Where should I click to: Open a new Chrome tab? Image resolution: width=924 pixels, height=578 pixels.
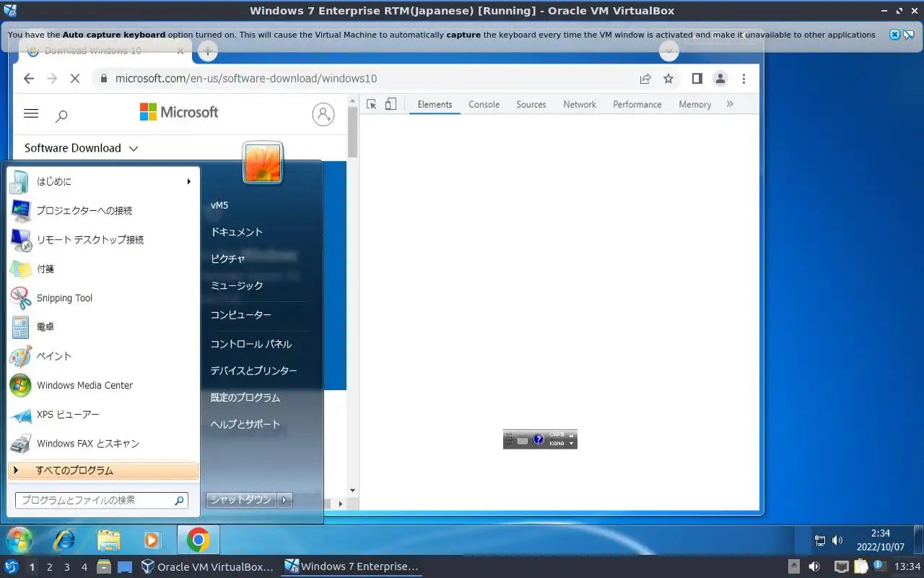pyautogui.click(x=208, y=51)
